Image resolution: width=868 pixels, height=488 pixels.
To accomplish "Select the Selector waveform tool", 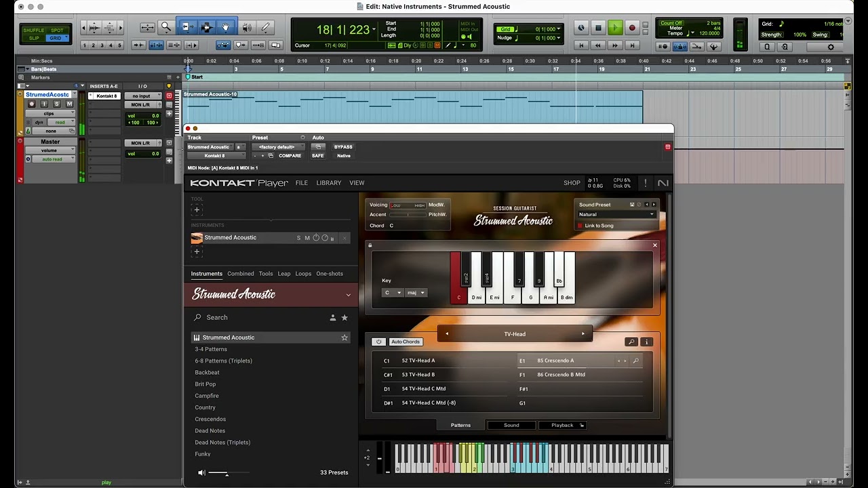I will click(207, 27).
